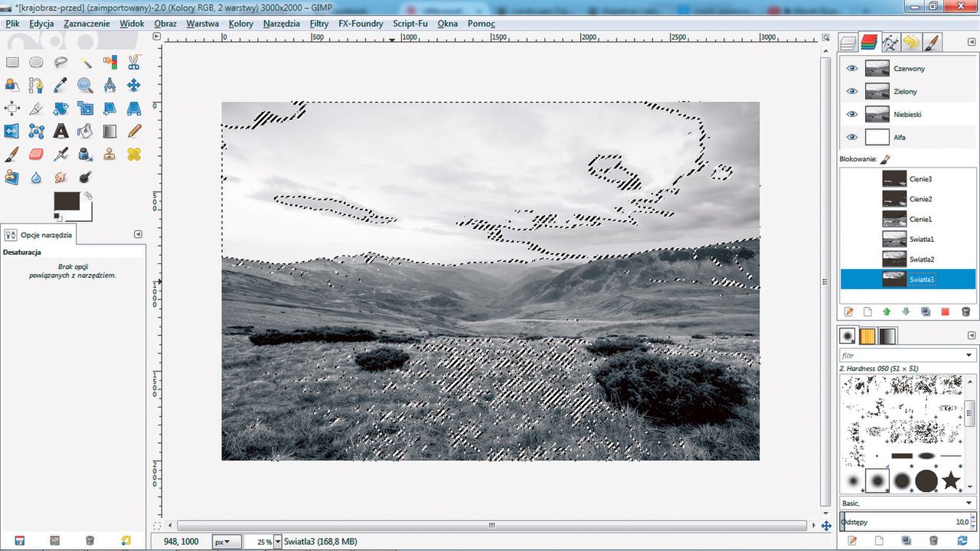The width and height of the screenshot is (980, 551).
Task: Select the Shear tool
Action: pyautogui.click(x=109, y=109)
